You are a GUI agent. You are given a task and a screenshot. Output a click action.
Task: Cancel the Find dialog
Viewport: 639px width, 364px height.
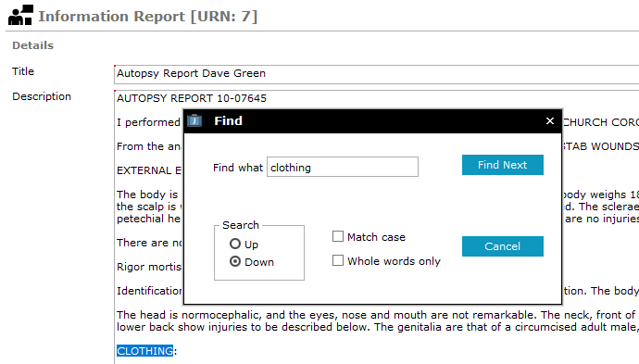503,246
